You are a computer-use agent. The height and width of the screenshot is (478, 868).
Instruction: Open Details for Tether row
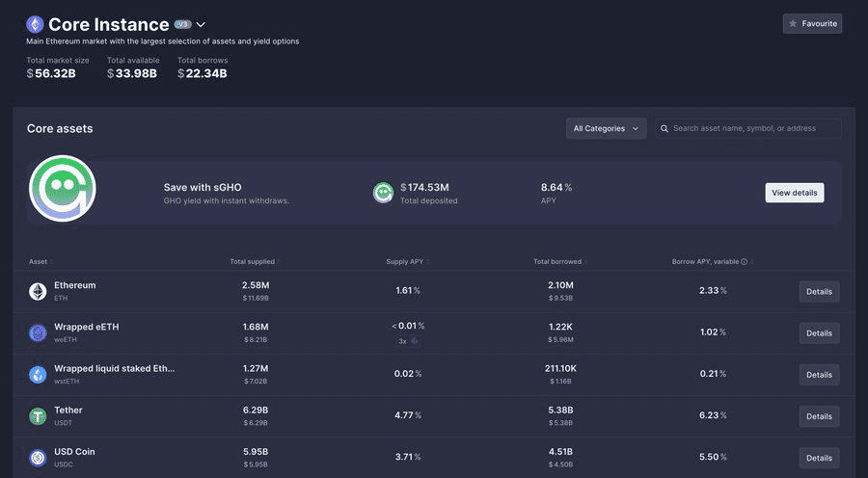pyautogui.click(x=819, y=416)
